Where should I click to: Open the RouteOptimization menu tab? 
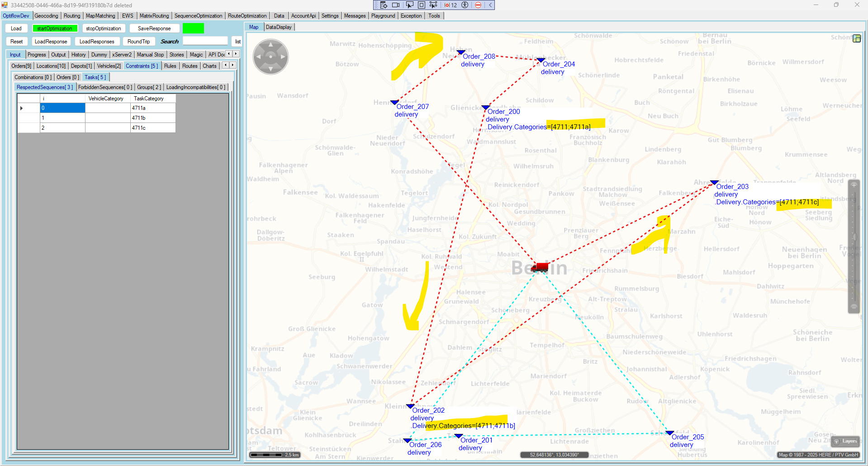(x=247, y=16)
